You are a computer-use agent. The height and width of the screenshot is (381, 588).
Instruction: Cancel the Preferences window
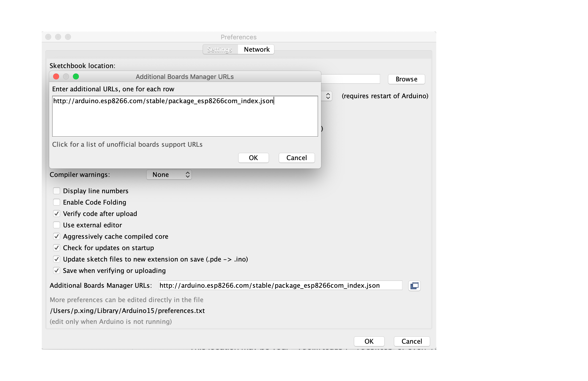pyautogui.click(x=412, y=341)
